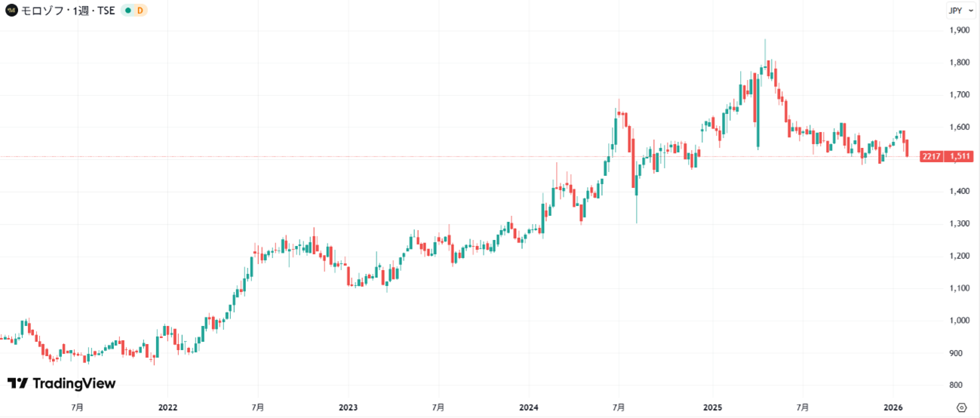This screenshot has height=418, width=980.
Task: Click the 2024 time axis label
Action: click(x=529, y=407)
